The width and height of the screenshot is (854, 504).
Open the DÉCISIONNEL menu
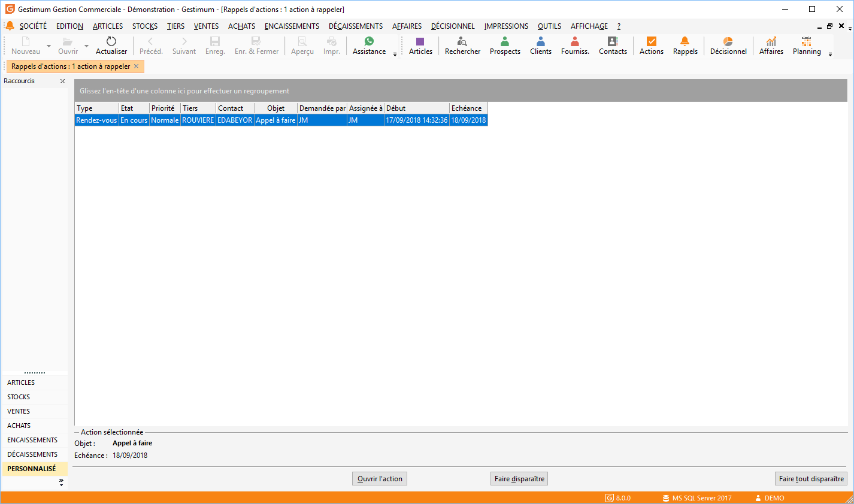[x=453, y=26]
